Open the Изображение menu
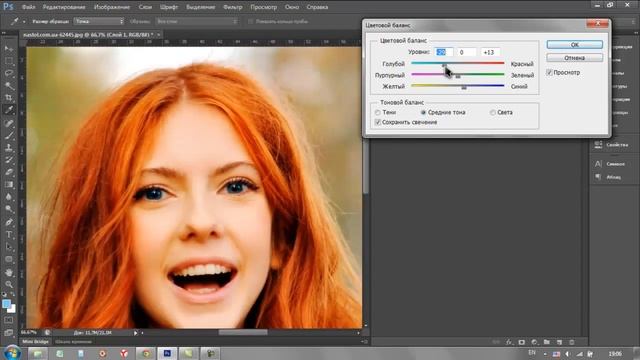Screen dimensions: 640x360 click(x=112, y=7)
